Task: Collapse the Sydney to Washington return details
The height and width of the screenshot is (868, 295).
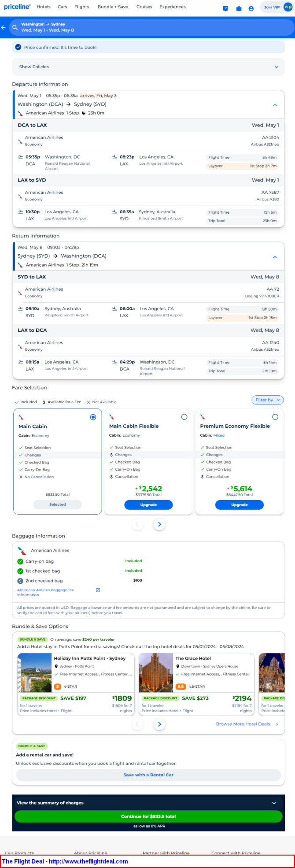Action: coord(275,257)
